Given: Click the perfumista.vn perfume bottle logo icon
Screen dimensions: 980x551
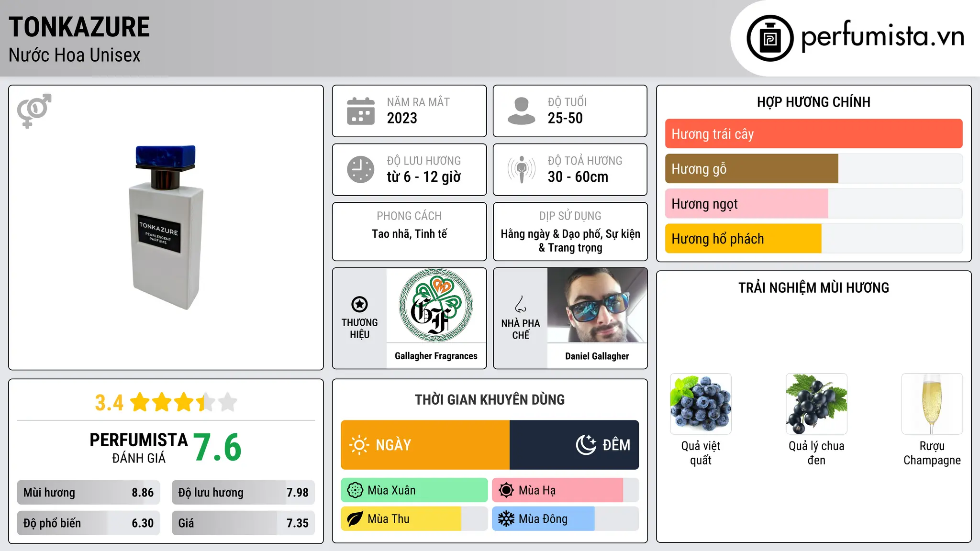Looking at the screenshot, I should (x=770, y=38).
